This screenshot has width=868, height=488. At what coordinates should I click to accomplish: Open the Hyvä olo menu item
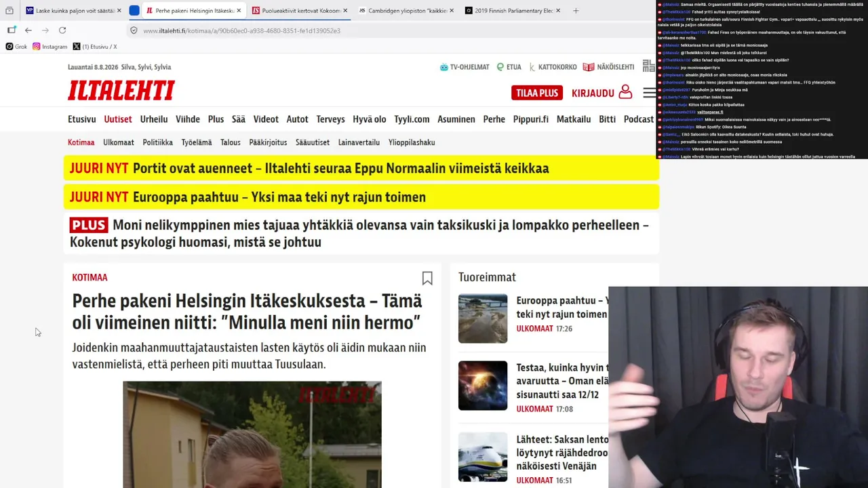pos(370,119)
